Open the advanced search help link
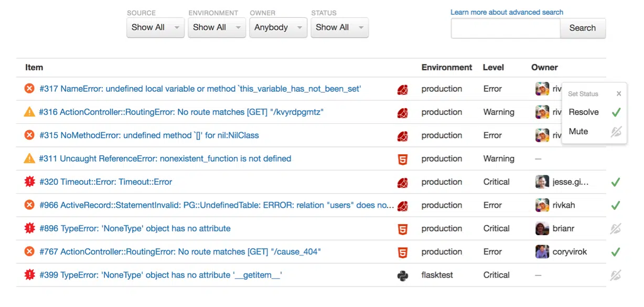Screen dimensions: 644x307 coord(507,12)
